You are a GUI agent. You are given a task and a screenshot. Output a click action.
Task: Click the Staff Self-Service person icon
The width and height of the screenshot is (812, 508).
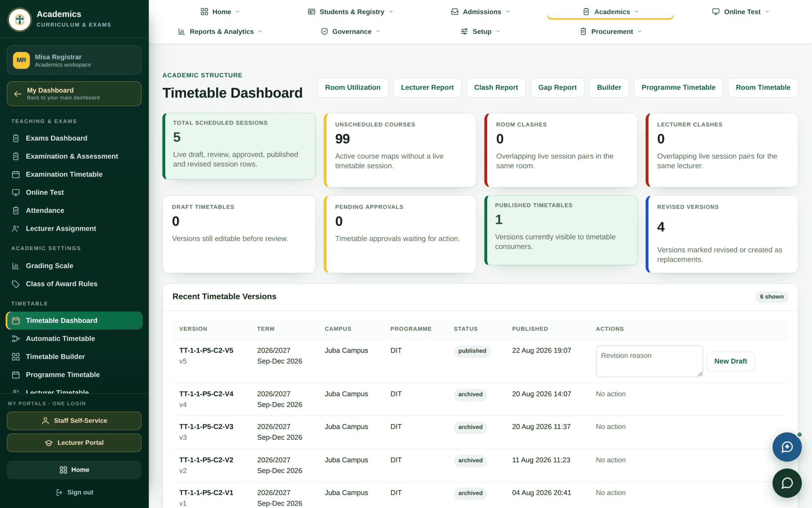click(45, 421)
